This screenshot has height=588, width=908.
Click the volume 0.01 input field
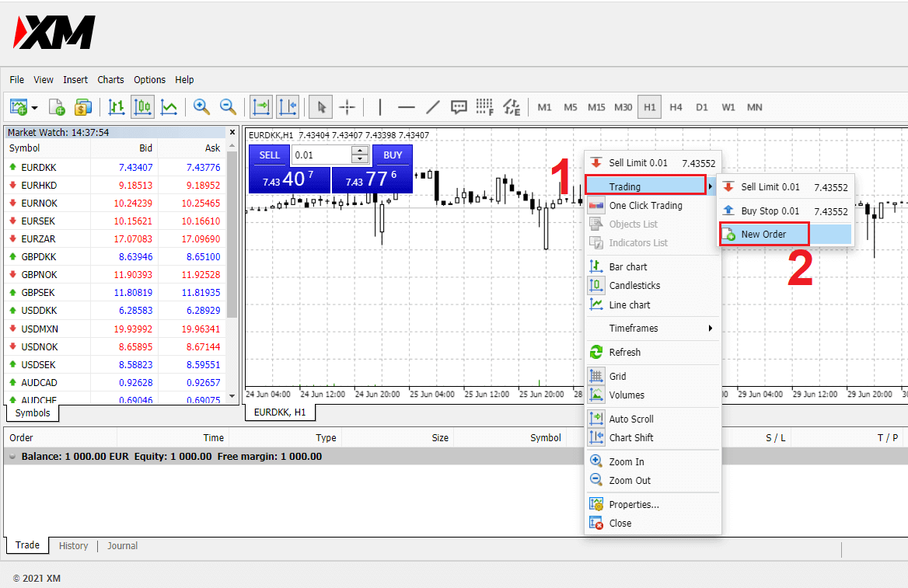(x=321, y=155)
